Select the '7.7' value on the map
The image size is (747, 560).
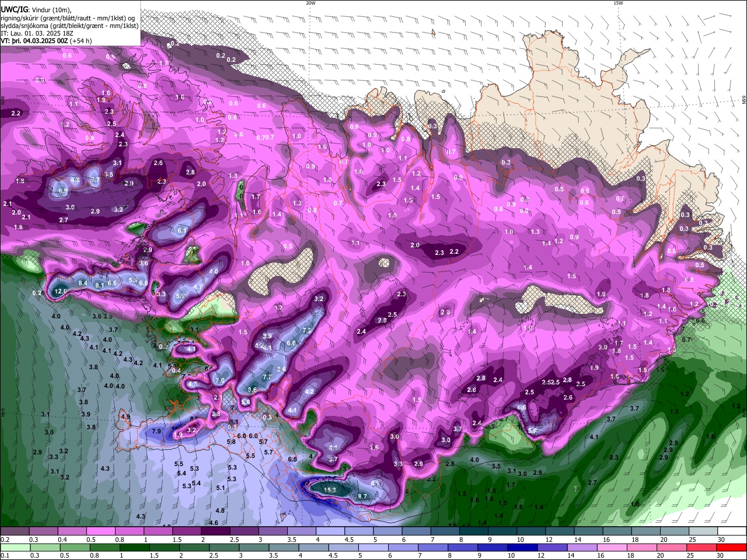pos(267,377)
